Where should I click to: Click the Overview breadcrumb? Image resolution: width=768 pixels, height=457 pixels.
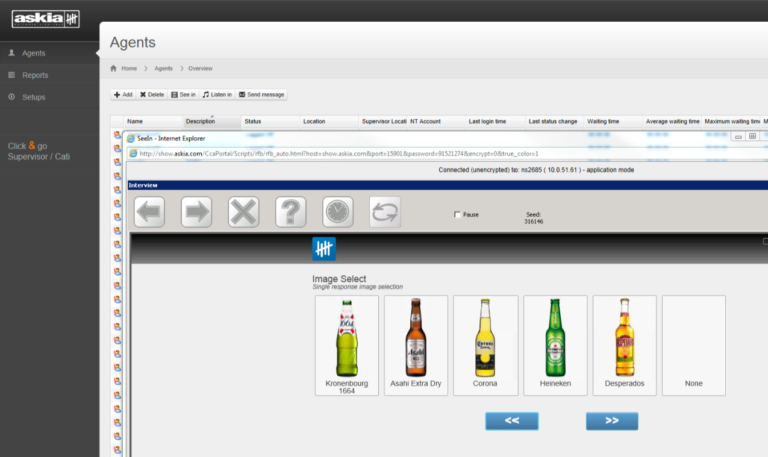pos(200,69)
